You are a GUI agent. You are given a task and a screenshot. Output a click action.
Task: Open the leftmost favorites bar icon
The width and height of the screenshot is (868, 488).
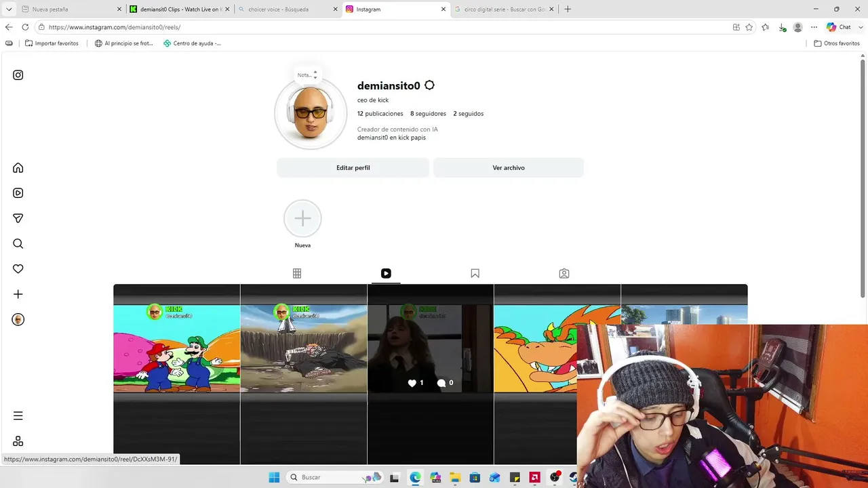point(9,43)
